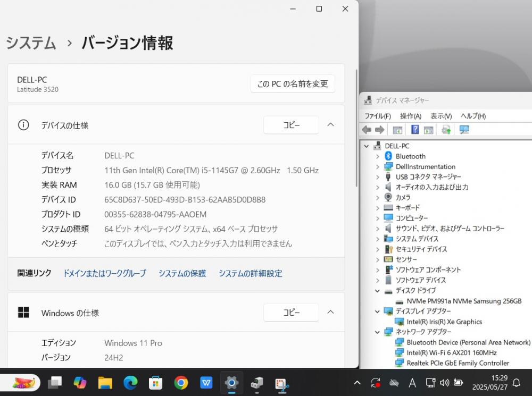Collapse the ネットワーク アダプター node arrow
Viewport: 532px width, 396px height.
point(377,332)
